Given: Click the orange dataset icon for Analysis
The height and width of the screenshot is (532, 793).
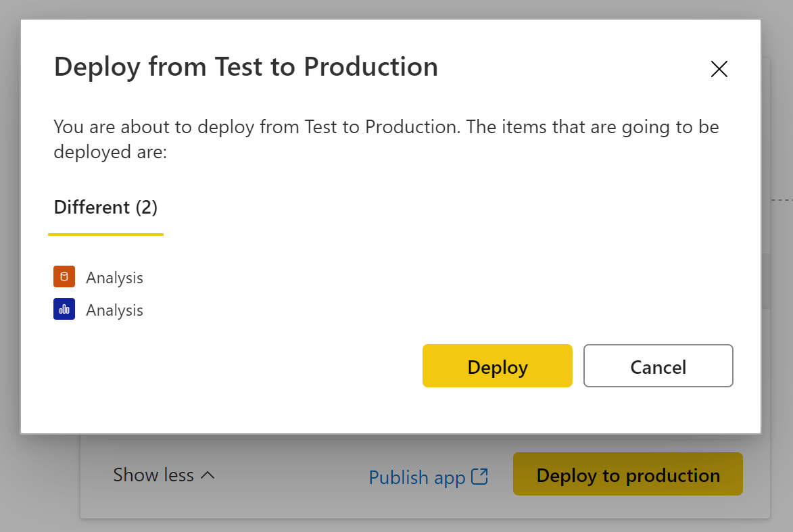Looking at the screenshot, I should tap(64, 277).
